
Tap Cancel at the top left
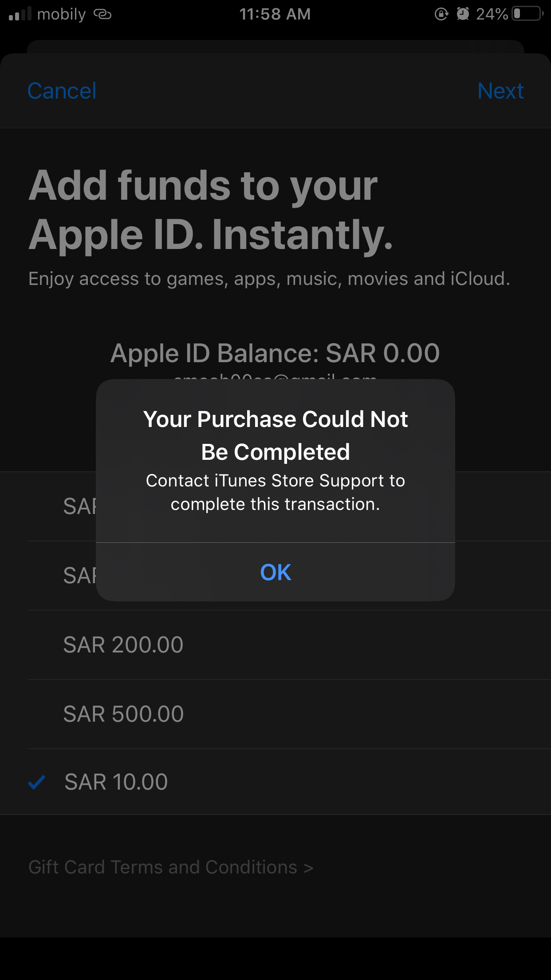(x=62, y=91)
